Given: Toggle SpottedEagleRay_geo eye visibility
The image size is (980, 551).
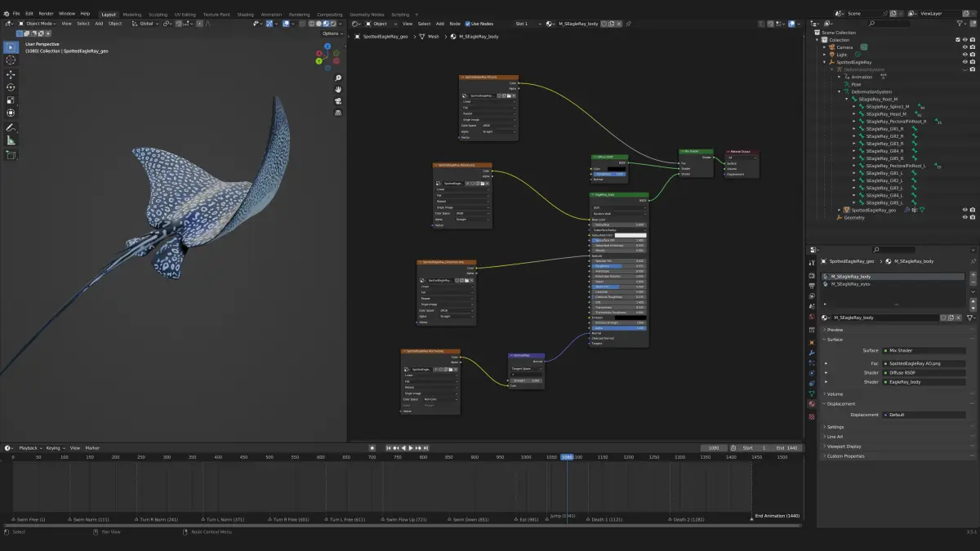Looking at the screenshot, I should [x=965, y=210].
